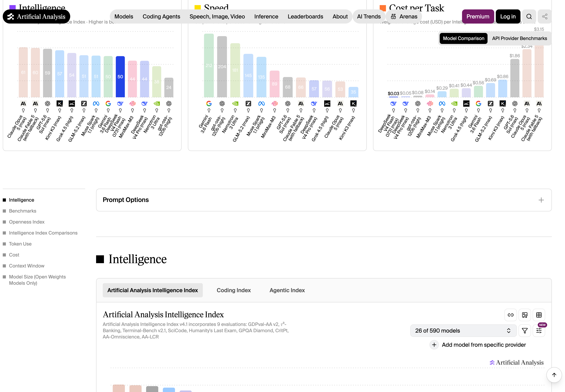Open the Coding Agents menu
This screenshot has width=565, height=392.
[161, 16]
